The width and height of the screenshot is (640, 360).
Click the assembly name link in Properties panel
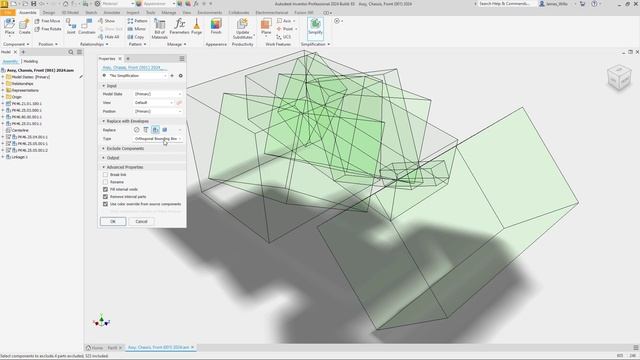pyautogui.click(x=133, y=68)
